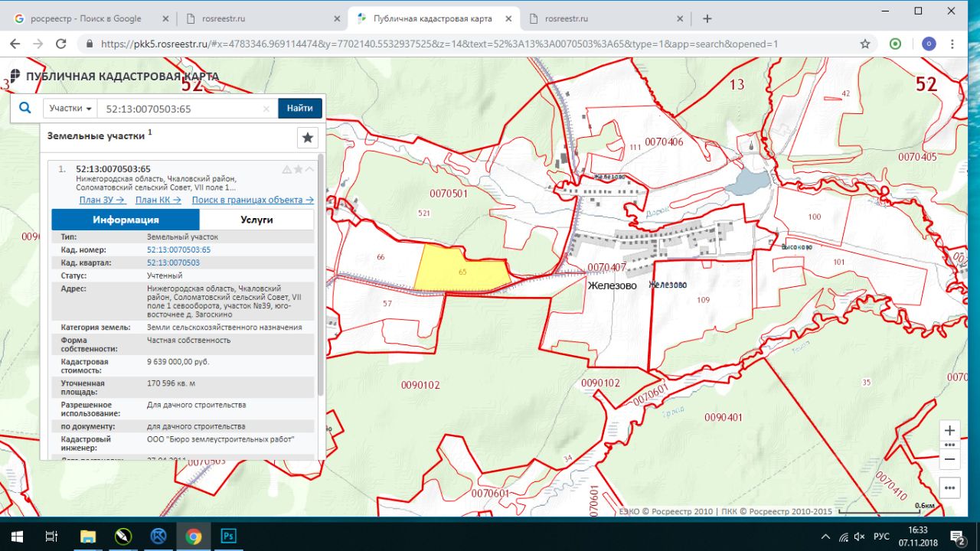Click parcel 66 on the map

tap(381, 258)
